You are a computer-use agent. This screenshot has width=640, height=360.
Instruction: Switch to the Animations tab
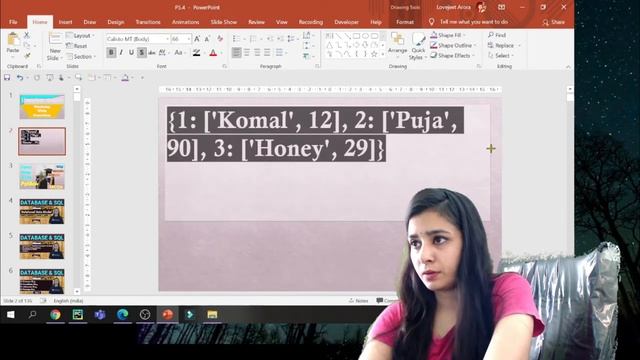(185, 22)
